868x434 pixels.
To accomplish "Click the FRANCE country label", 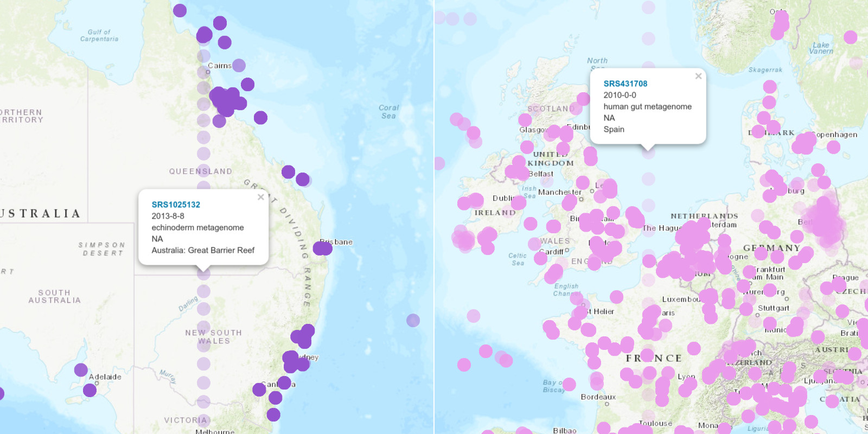I will pos(654,358).
